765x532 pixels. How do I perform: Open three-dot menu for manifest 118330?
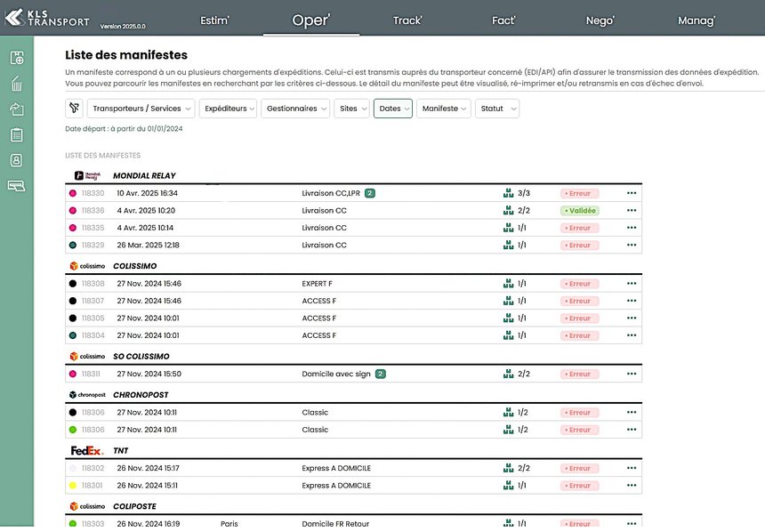pos(632,193)
